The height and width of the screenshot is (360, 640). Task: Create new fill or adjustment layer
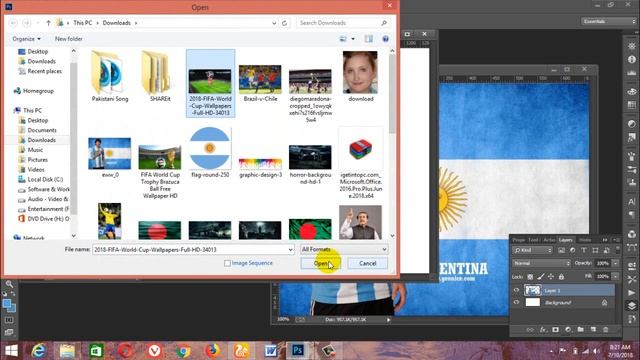point(568,329)
